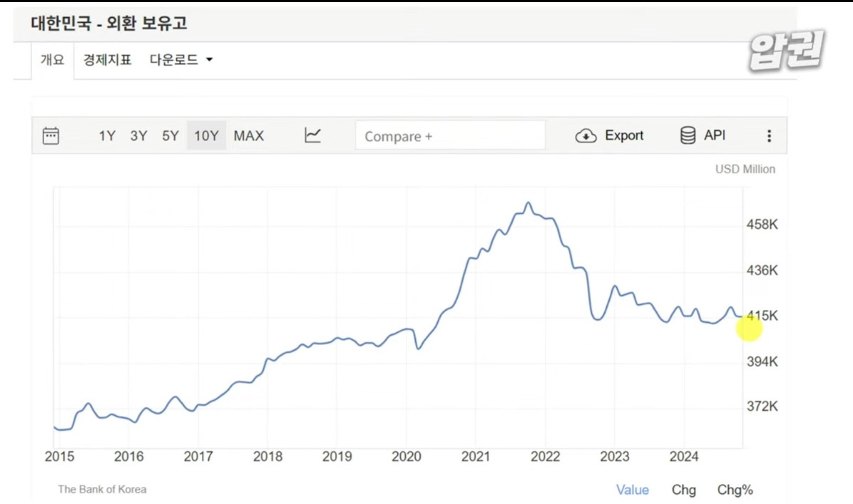Viewport: 853px width, 504px height.
Task: Click the 2018 x-axis label
Action: (x=268, y=456)
